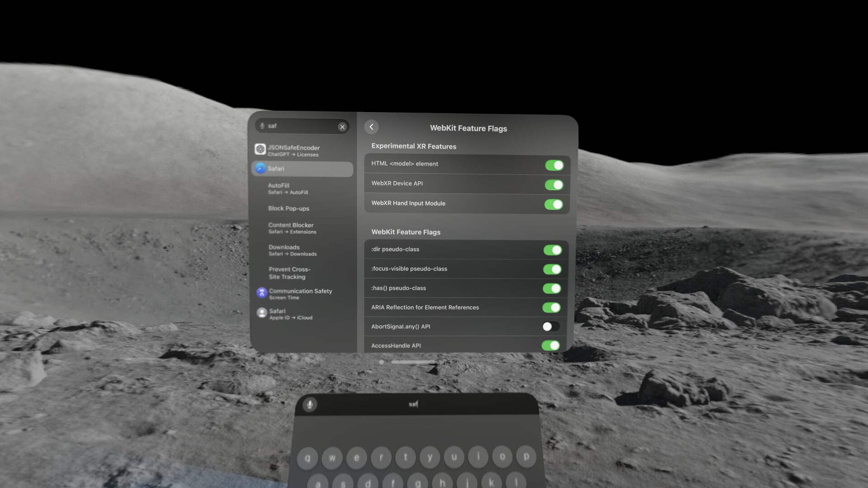868x488 pixels.
Task: Tap the R key on virtual keyboard
Action: coord(381,457)
